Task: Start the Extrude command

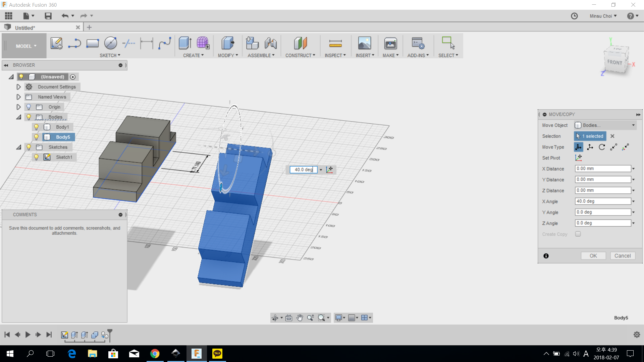Action: [185, 43]
